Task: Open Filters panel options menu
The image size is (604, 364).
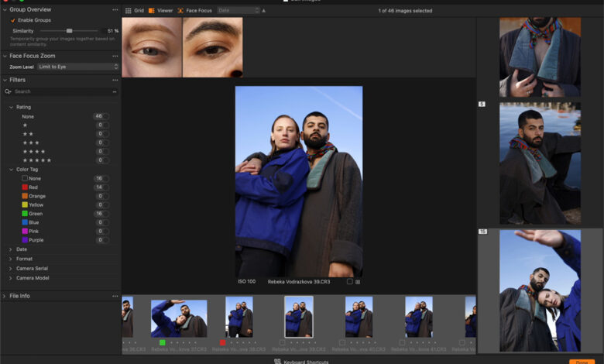Action: coord(115,80)
